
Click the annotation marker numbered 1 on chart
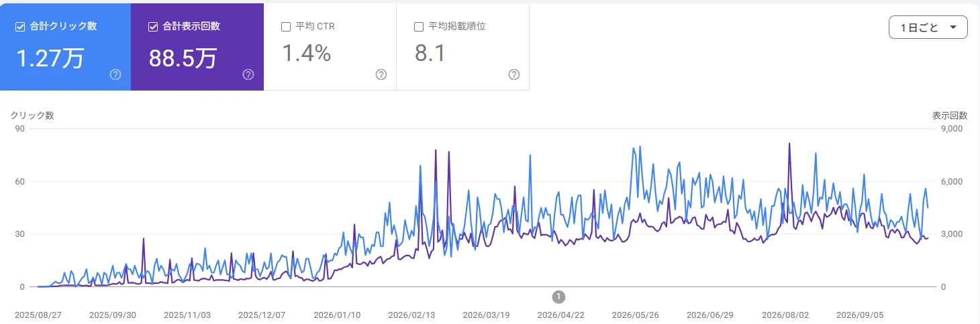click(x=558, y=296)
